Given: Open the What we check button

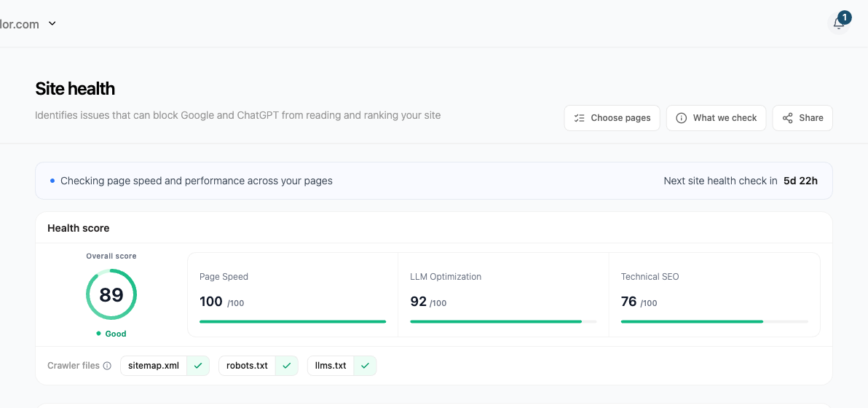Looking at the screenshot, I should 716,118.
